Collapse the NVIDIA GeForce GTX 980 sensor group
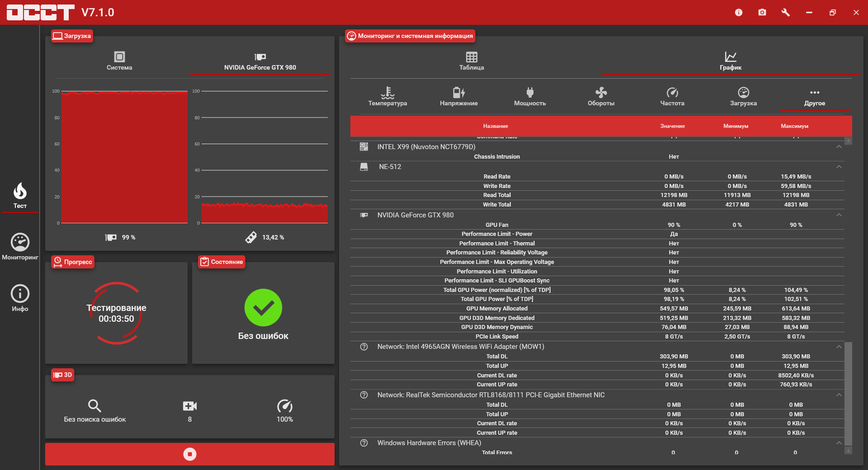Image resolution: width=868 pixels, height=470 pixels. [x=839, y=215]
